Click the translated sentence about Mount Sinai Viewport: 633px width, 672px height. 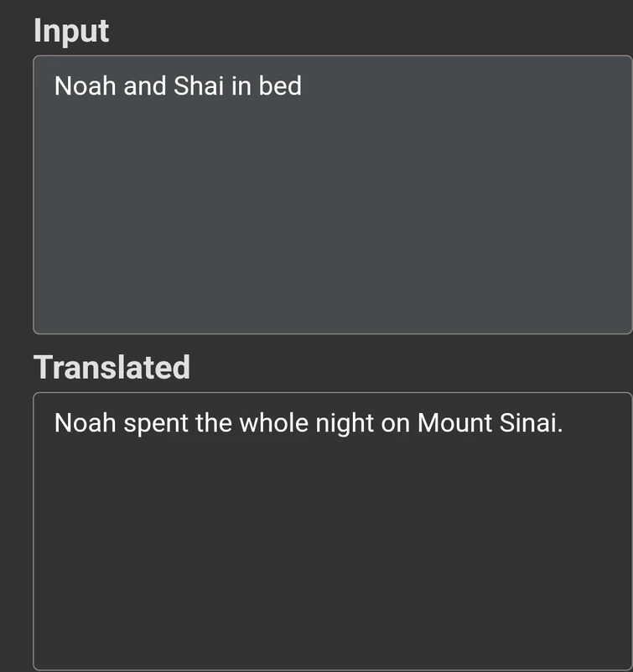pyautogui.click(x=308, y=424)
